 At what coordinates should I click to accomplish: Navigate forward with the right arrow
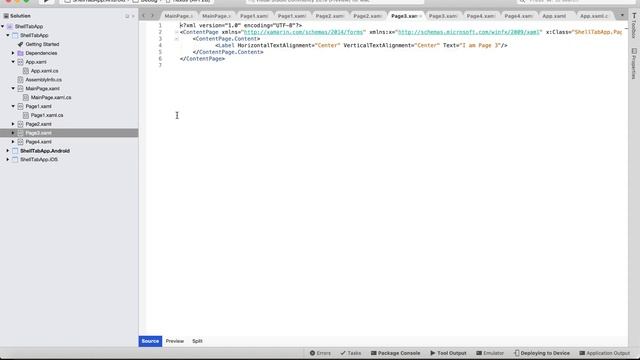[x=152, y=16]
